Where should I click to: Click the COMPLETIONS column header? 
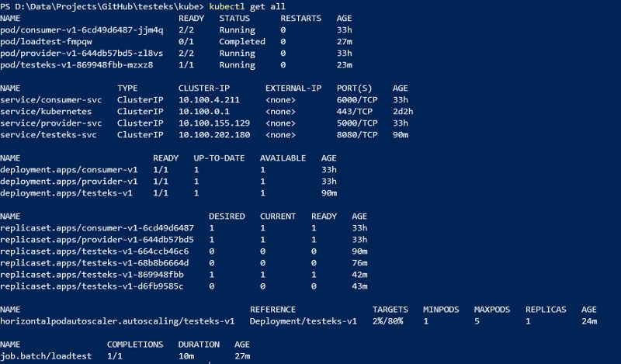click(135, 345)
